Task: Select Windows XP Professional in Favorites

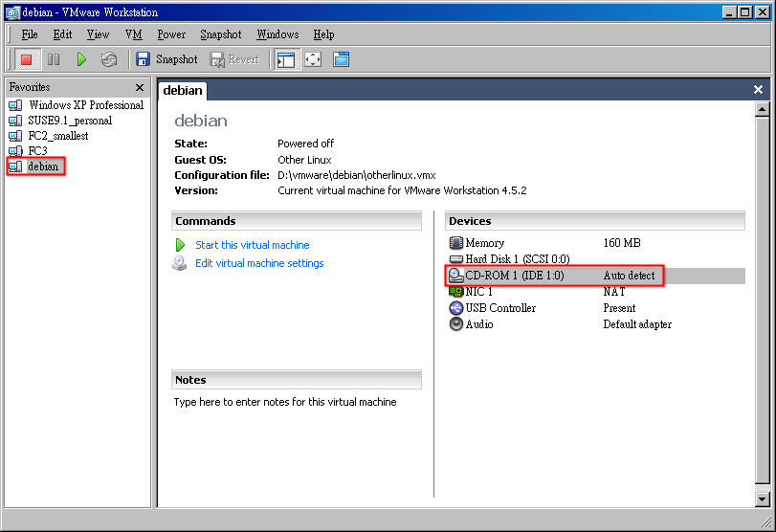Action: click(x=85, y=105)
